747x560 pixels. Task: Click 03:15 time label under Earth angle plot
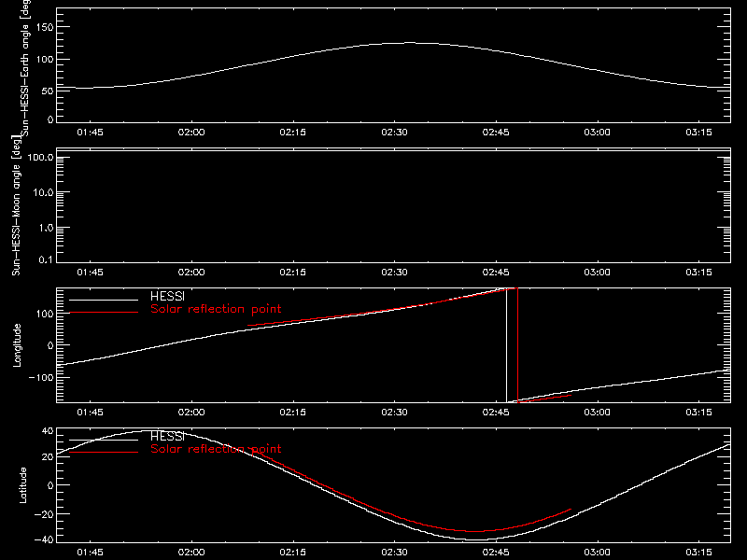coord(698,133)
